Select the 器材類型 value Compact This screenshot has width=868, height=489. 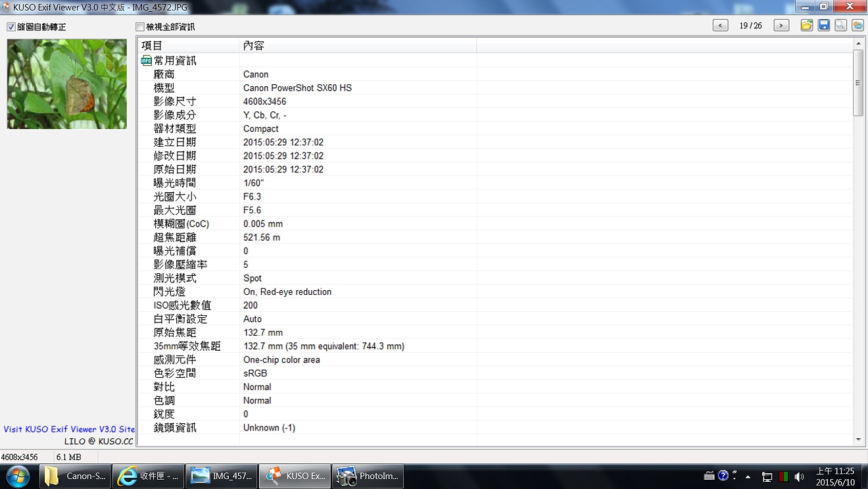pyautogui.click(x=261, y=129)
